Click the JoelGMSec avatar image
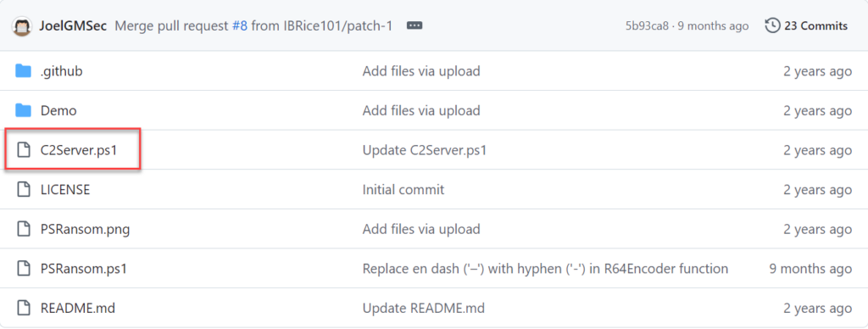Screen dimensions: 868x329 (22, 26)
